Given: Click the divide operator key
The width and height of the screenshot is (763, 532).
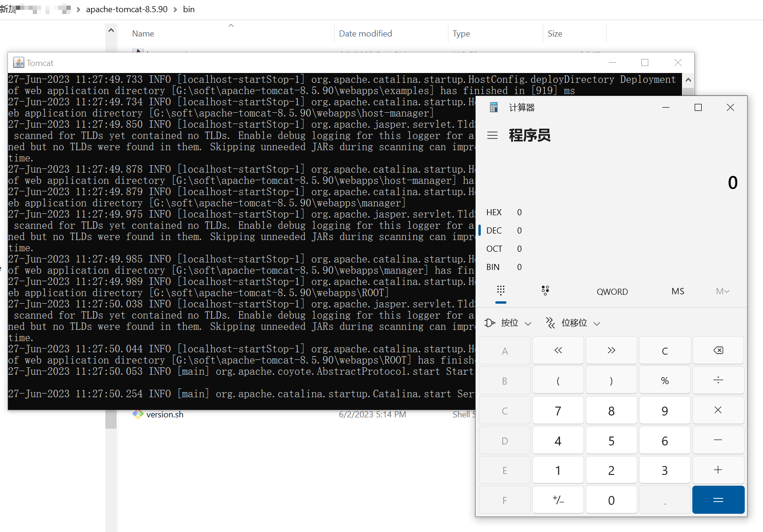Looking at the screenshot, I should 718,380.
